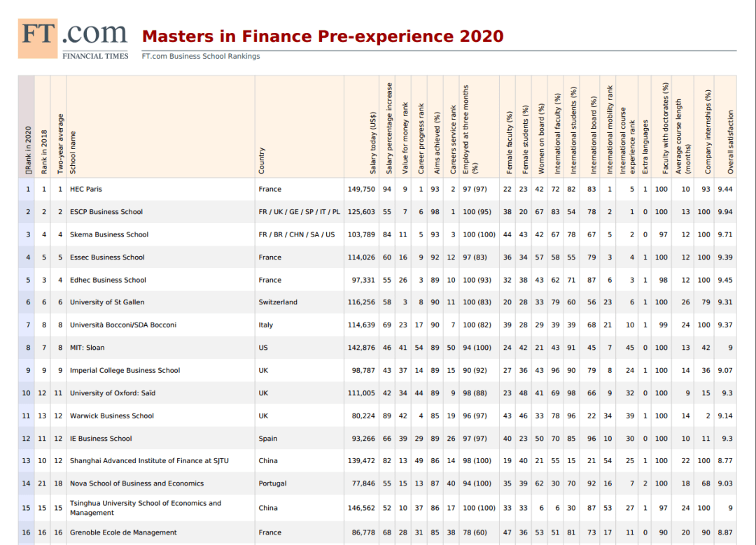The image size is (756, 545).
Task: Click the salary value '149,750' for HEC Paris
Action: click(361, 189)
